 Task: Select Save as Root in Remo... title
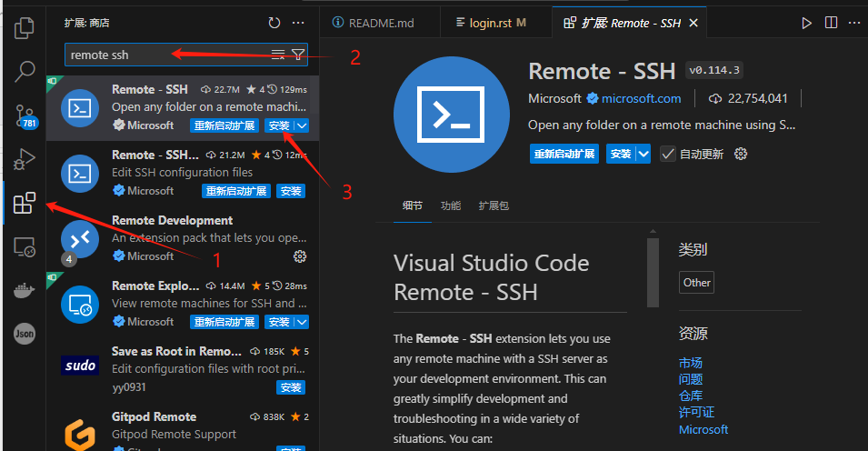176,351
